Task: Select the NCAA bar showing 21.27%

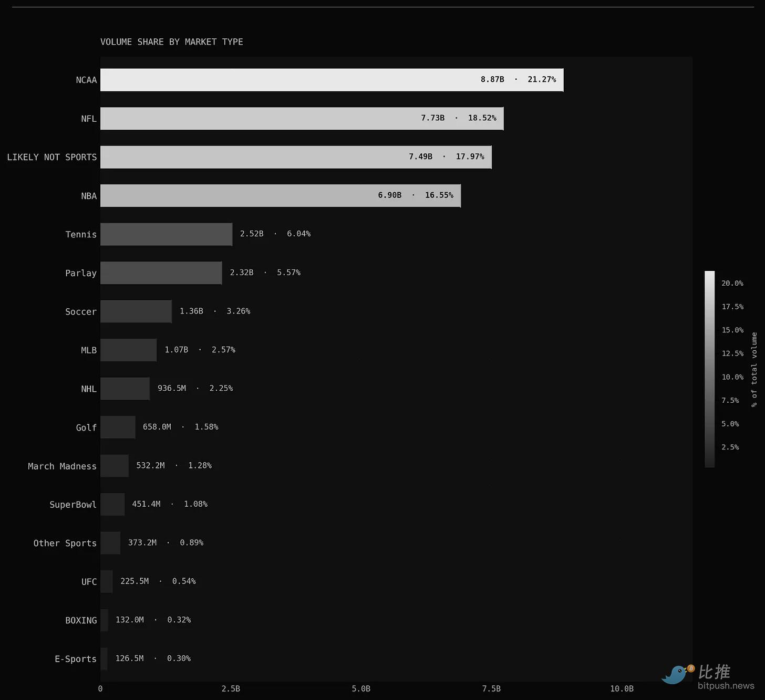Action: coord(332,80)
